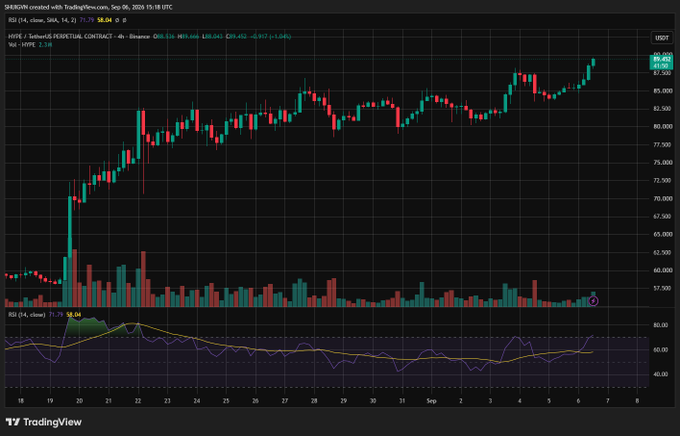Click the single-digit date 3 on the time axis
680x436 pixels.
coord(490,401)
